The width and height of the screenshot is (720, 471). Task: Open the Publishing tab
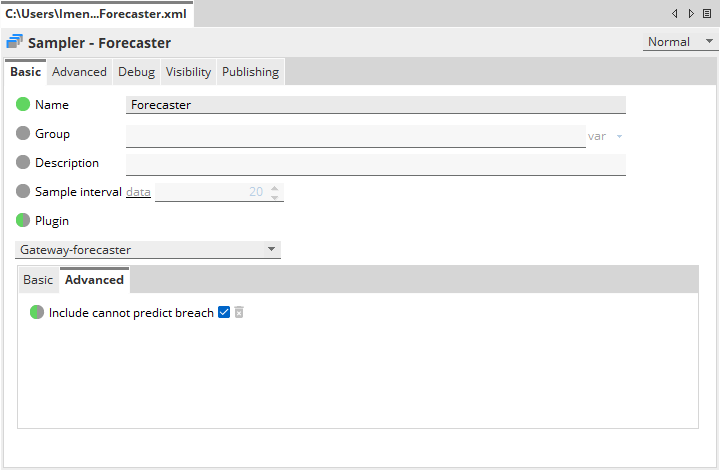pyautogui.click(x=250, y=72)
